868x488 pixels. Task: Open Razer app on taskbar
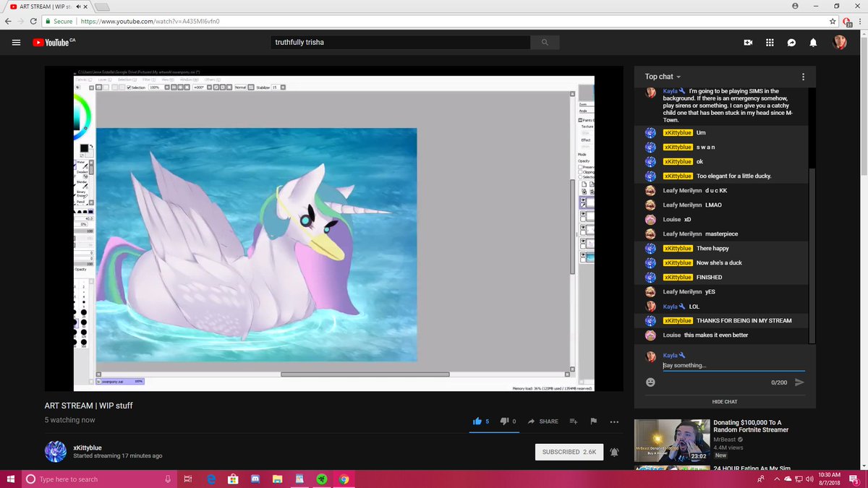321,479
